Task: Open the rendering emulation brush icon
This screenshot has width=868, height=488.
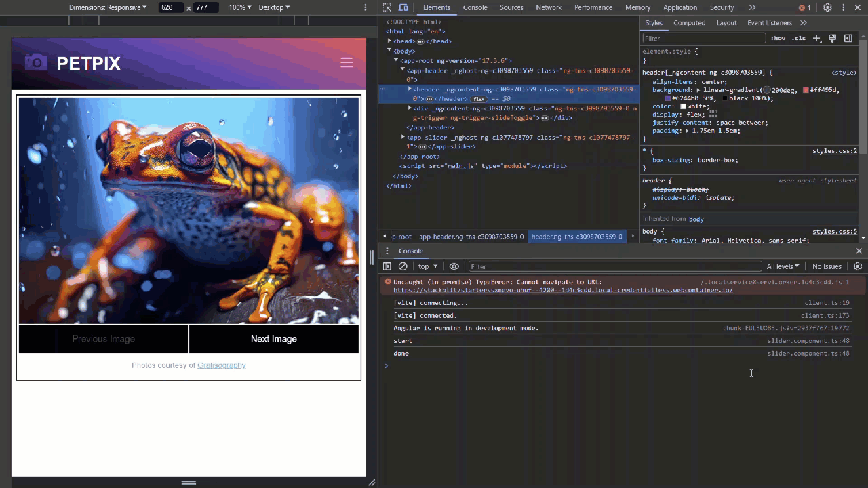Action: 833,38
